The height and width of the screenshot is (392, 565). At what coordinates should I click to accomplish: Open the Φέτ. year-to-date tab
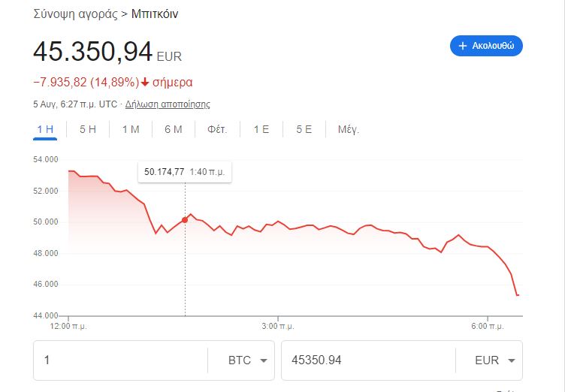pyautogui.click(x=217, y=129)
